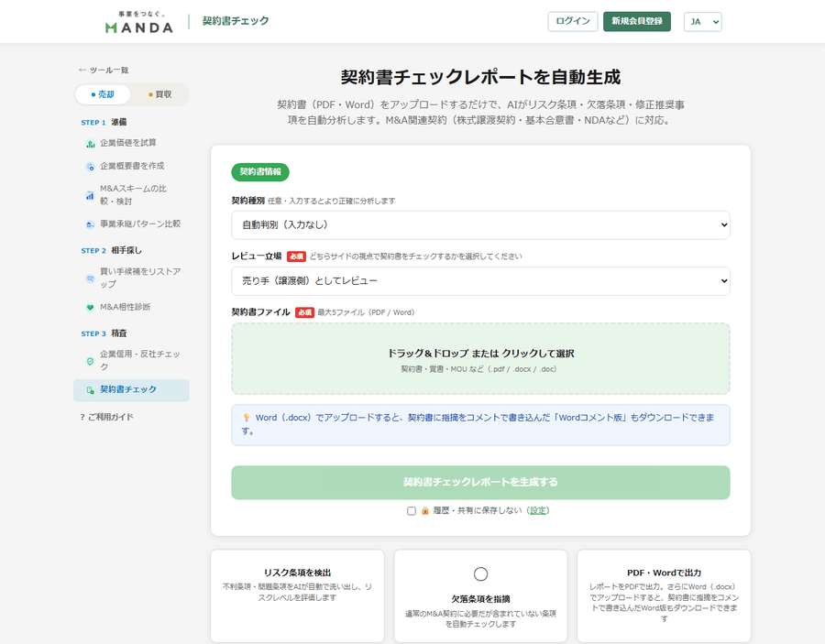The image size is (825, 644).
Task: Click the MANDA logo
Action: coord(138,22)
